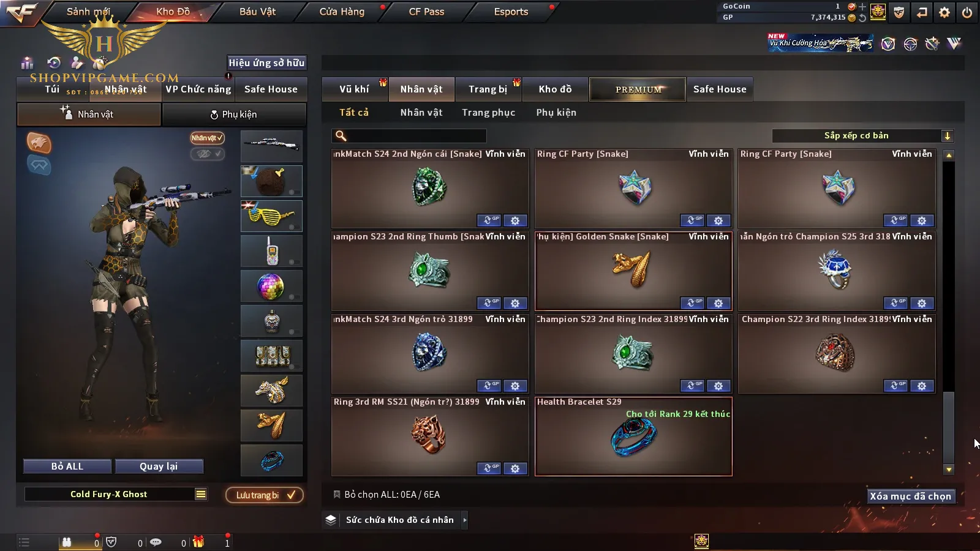Open gear options for Golden Snake item

(x=718, y=303)
